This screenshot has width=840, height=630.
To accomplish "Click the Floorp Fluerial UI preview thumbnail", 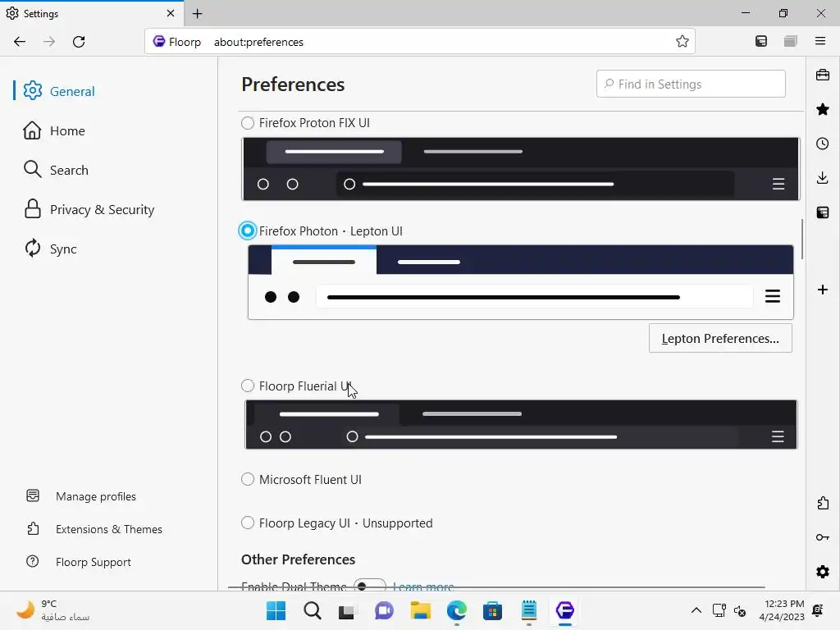I will (x=521, y=425).
